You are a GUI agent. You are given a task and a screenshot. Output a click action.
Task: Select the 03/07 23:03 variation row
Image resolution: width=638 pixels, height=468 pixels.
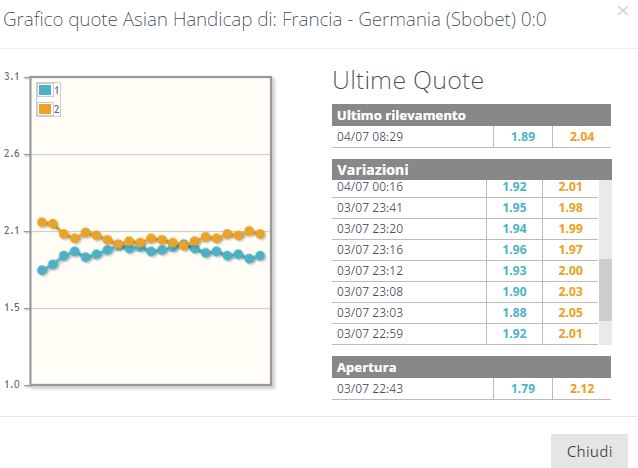tap(465, 313)
